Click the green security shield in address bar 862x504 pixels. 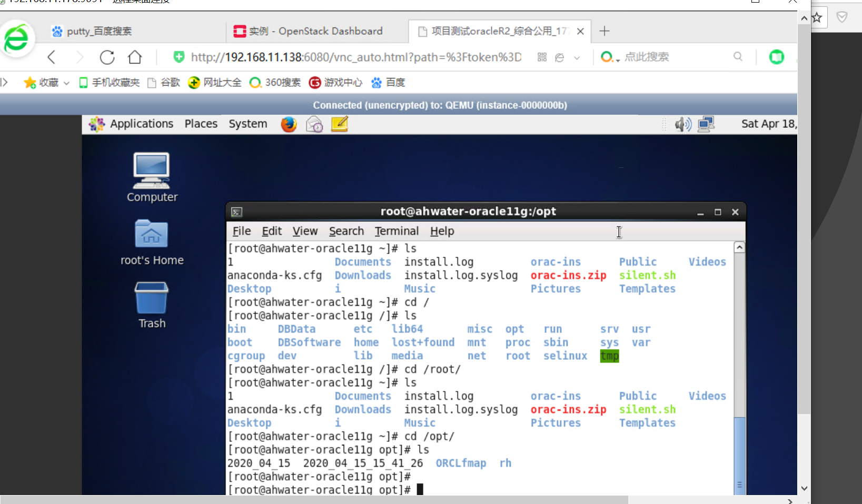[x=179, y=57]
